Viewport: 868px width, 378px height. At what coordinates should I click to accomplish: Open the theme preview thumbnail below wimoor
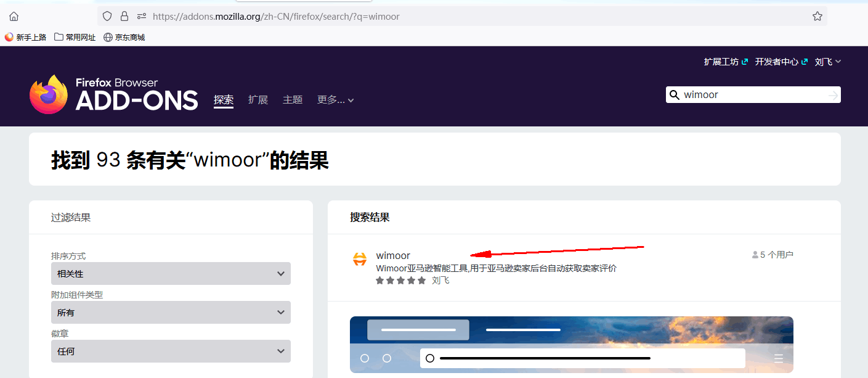(572, 345)
